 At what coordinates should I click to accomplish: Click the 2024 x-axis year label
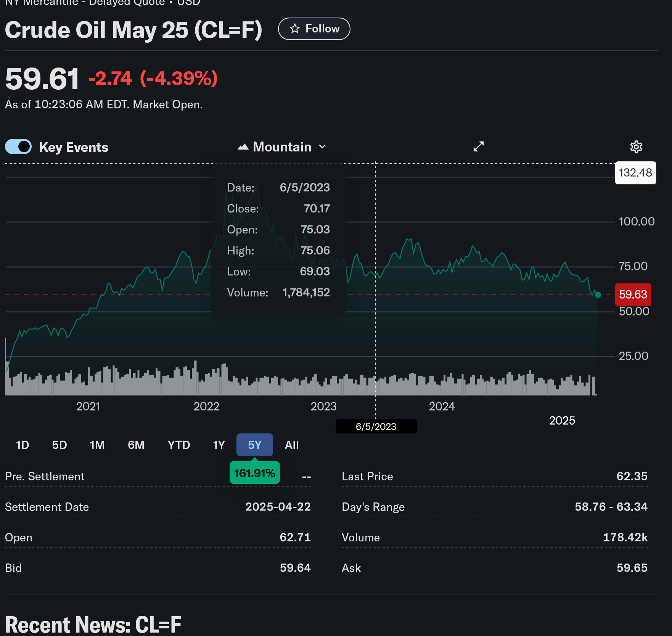(x=442, y=406)
